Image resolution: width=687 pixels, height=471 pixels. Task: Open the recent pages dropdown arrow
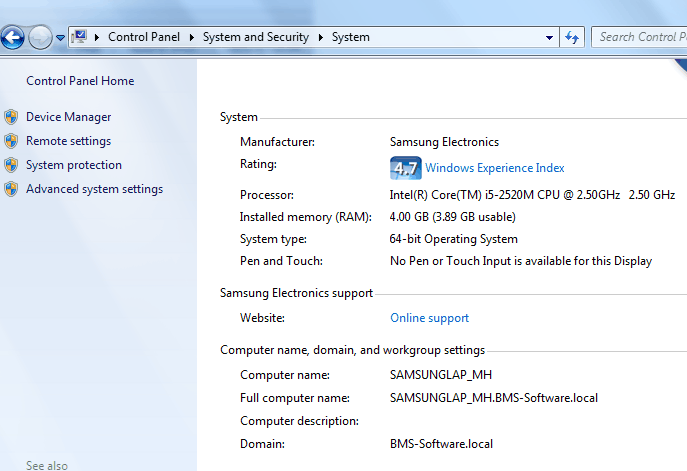coord(60,38)
